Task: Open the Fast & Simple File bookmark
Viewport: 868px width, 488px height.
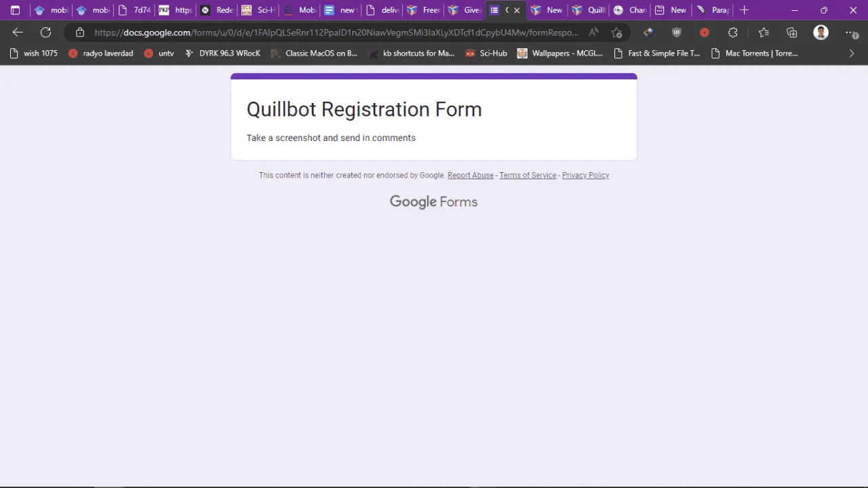Action: click(x=656, y=54)
